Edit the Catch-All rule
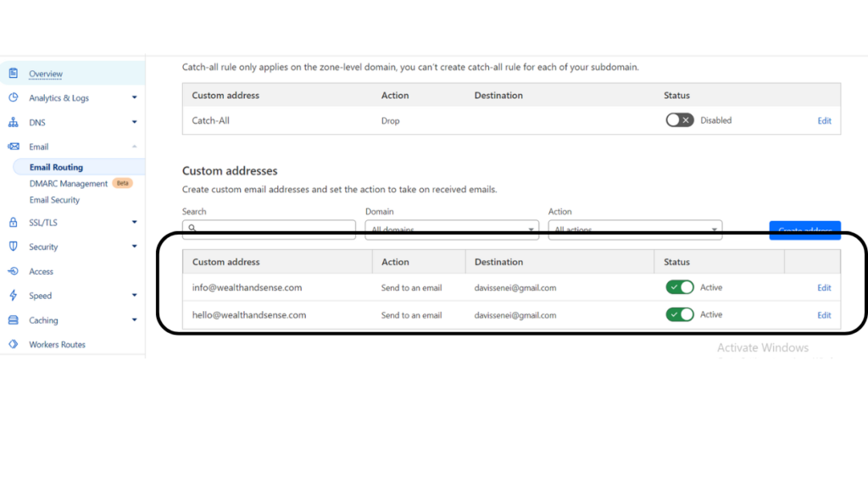Viewport: 868px width, 488px height. click(824, 121)
